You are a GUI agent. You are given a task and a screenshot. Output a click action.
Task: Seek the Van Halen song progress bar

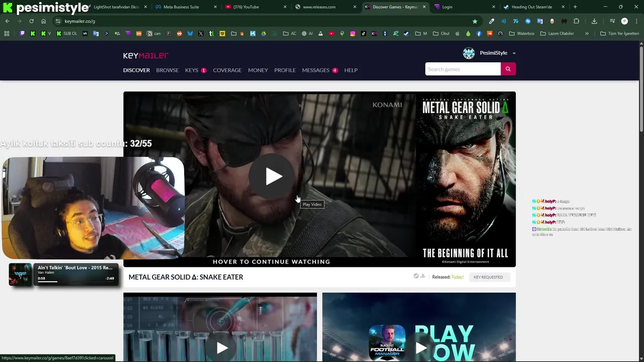[75, 282]
